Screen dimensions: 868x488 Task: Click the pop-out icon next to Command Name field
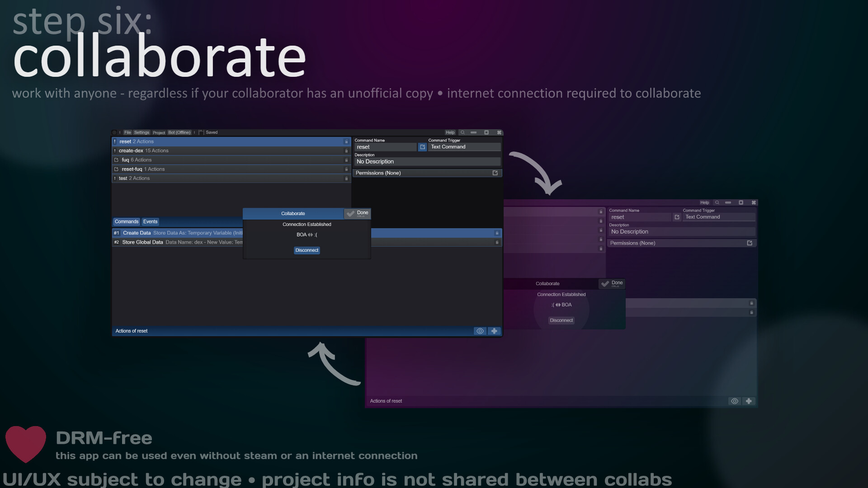(x=422, y=147)
